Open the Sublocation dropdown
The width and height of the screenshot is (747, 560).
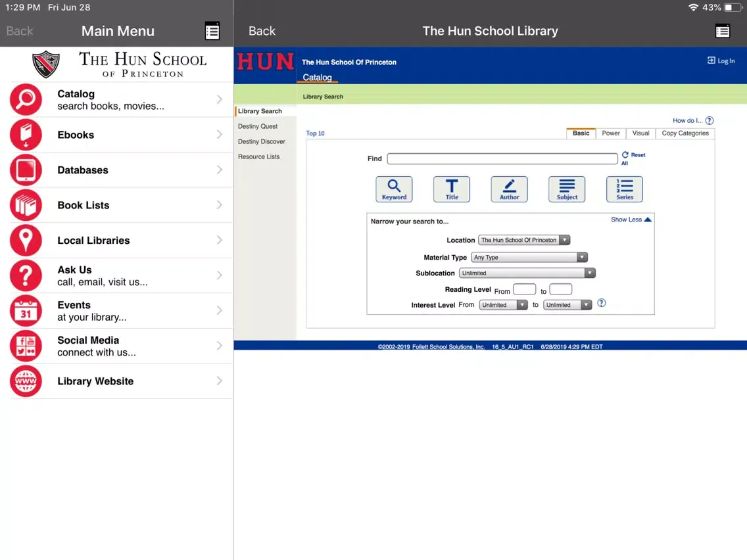click(x=527, y=273)
